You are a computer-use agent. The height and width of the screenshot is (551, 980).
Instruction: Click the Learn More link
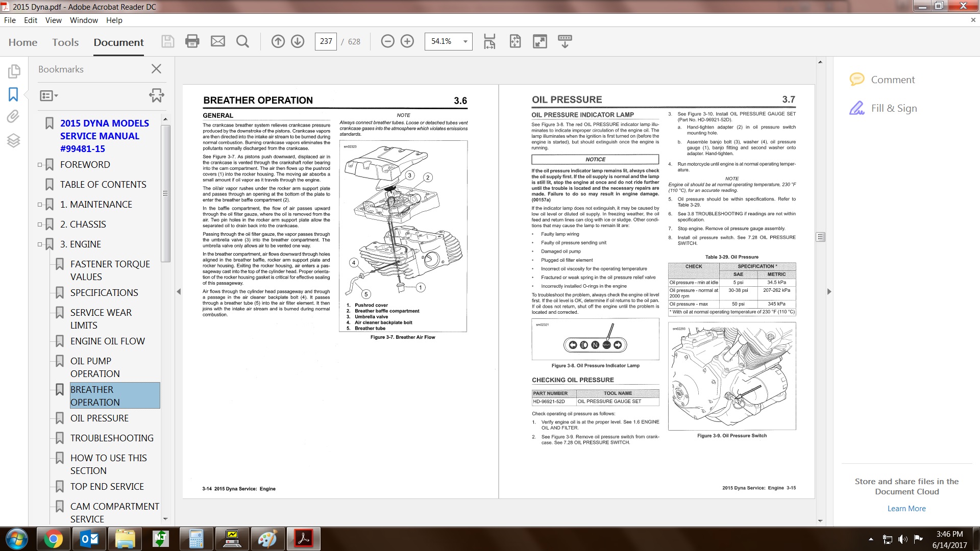[x=906, y=509]
